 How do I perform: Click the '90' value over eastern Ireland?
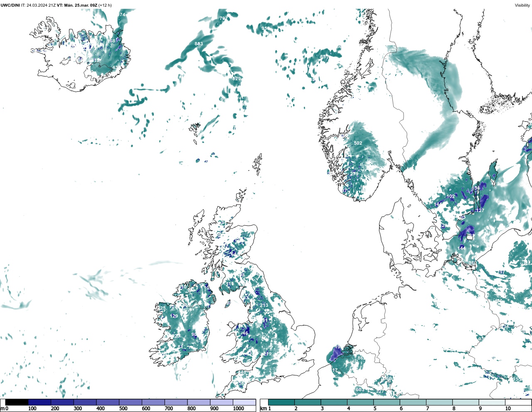(x=194, y=335)
